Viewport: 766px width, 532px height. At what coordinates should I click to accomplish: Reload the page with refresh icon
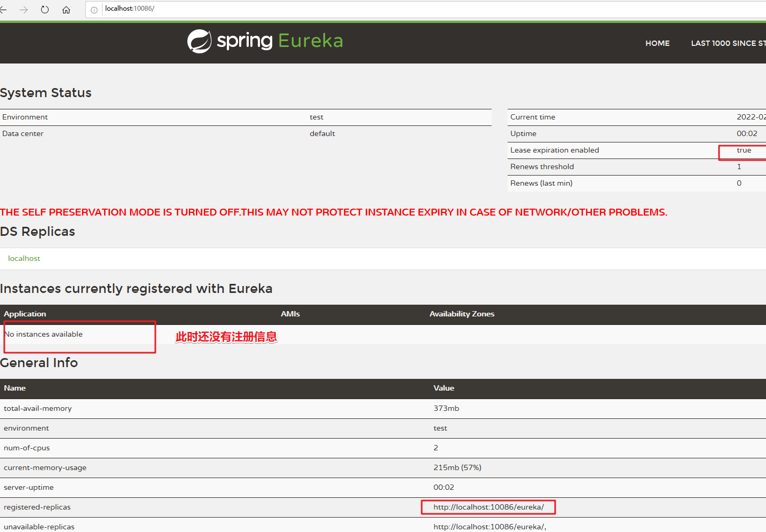(45, 10)
